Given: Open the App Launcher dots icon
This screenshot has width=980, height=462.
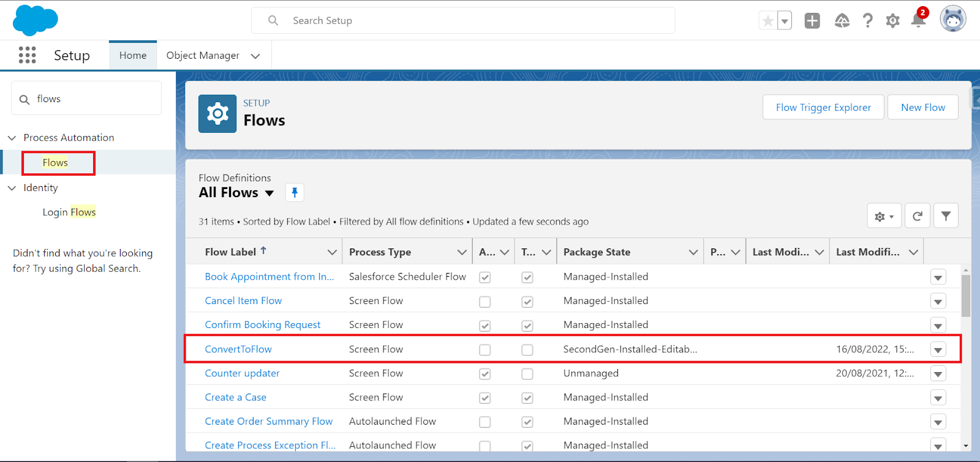Looking at the screenshot, I should point(27,55).
